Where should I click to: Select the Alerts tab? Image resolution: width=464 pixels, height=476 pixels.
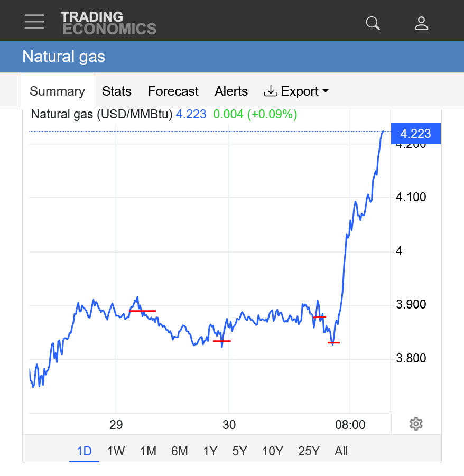pos(231,91)
